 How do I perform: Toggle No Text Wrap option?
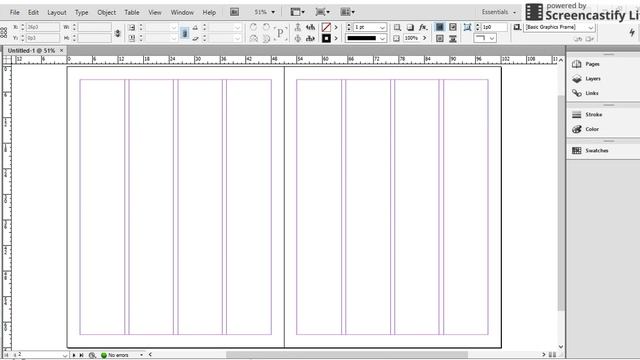pos(440,27)
